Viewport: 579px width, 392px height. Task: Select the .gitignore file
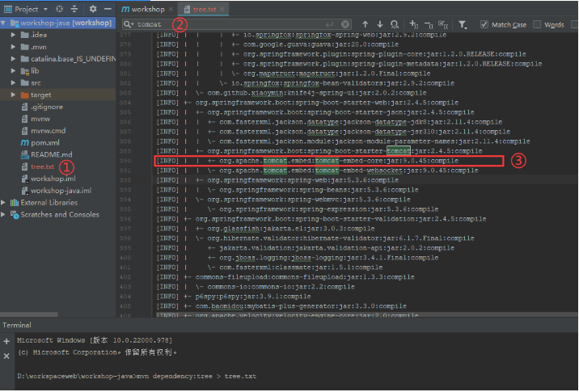tap(47, 107)
